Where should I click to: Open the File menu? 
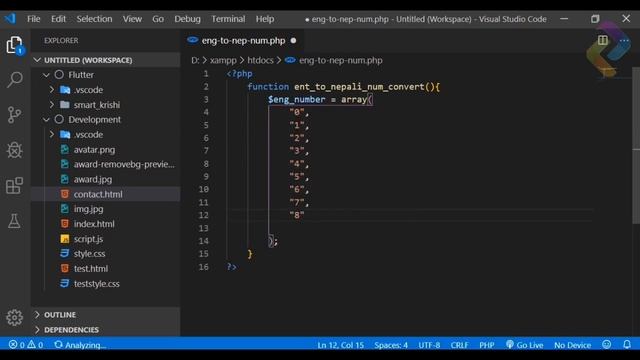click(x=33, y=19)
